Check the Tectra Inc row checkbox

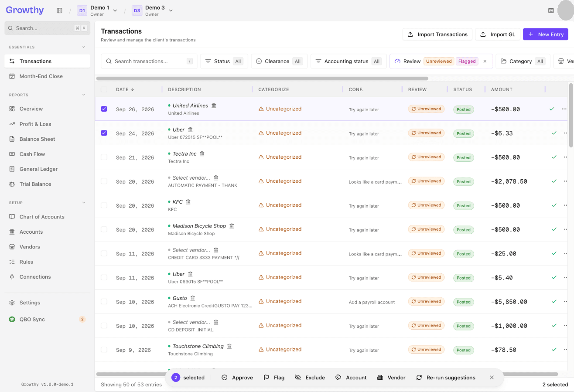coord(104,157)
